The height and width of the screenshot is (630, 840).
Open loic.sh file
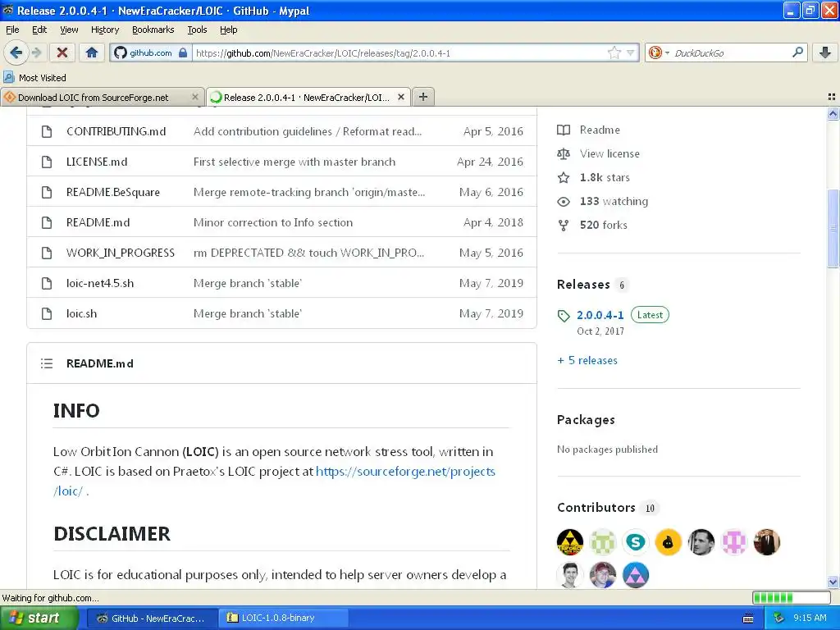click(81, 313)
